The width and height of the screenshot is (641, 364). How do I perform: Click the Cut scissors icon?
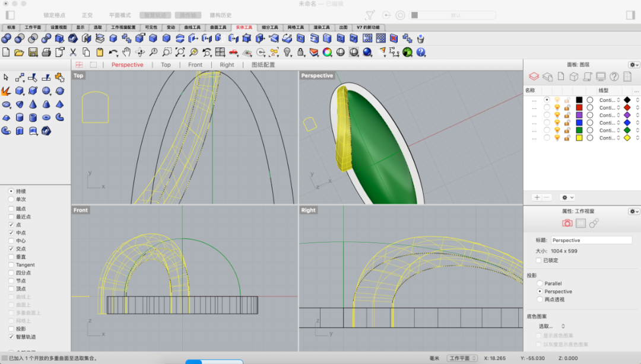[73, 52]
